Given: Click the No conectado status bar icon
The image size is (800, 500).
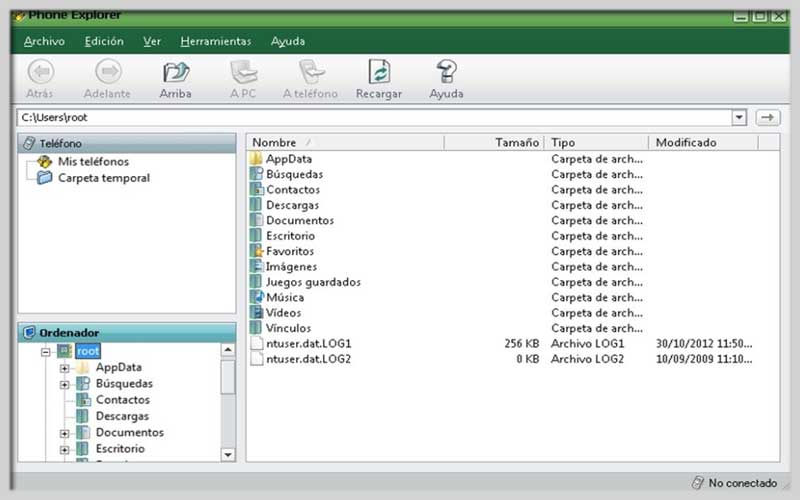Looking at the screenshot, I should (697, 482).
